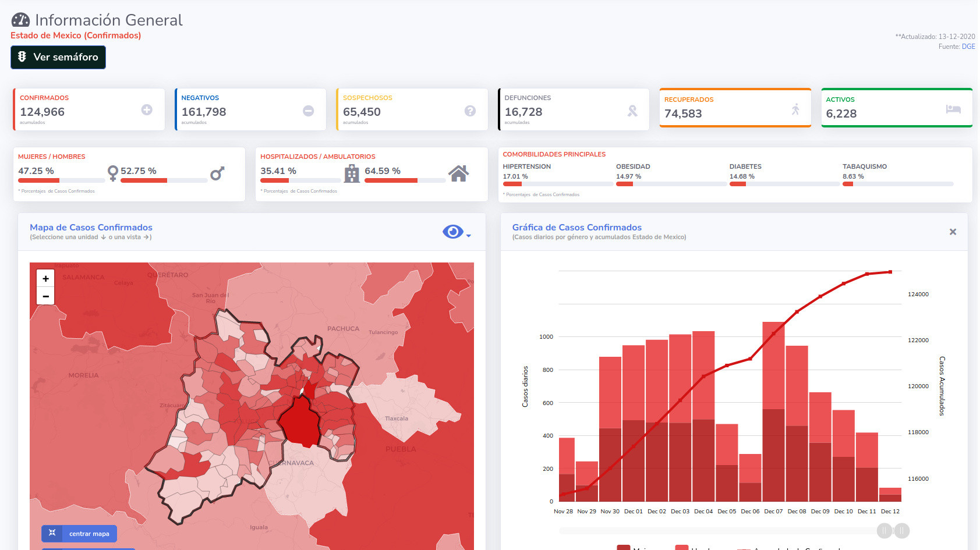
Task: Select the left handle of chart range slider
Action: [885, 530]
